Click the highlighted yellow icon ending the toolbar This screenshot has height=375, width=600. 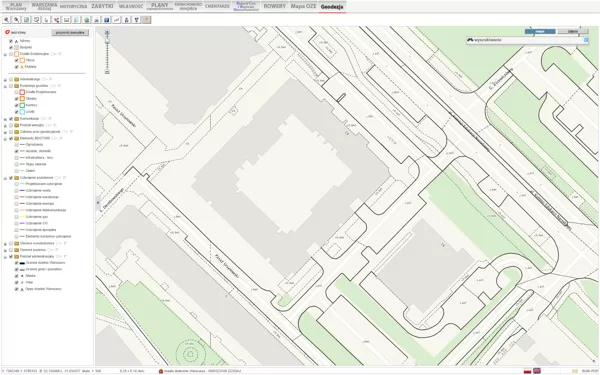[x=146, y=20]
